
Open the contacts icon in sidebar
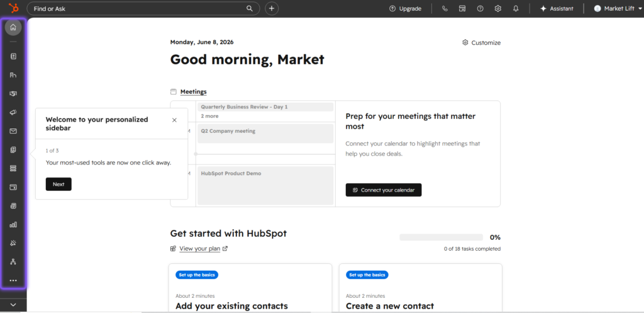pyautogui.click(x=13, y=56)
